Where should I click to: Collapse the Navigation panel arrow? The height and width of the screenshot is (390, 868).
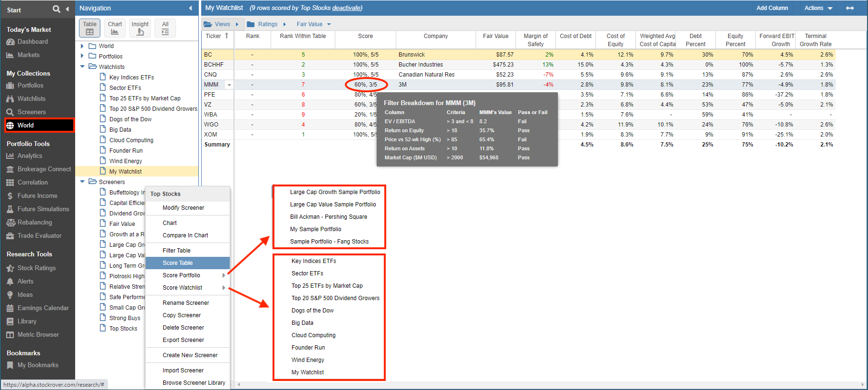click(x=190, y=8)
